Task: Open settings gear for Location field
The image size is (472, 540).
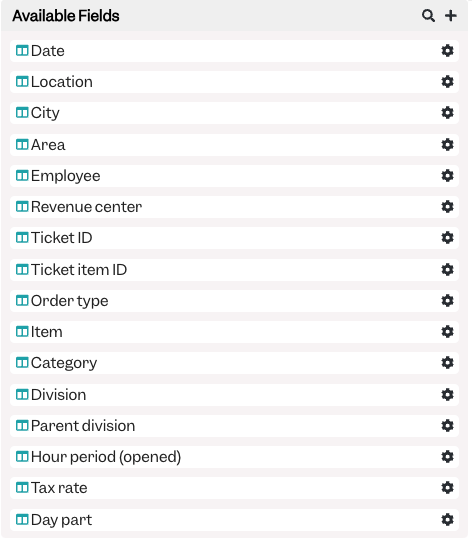Action: [447, 82]
